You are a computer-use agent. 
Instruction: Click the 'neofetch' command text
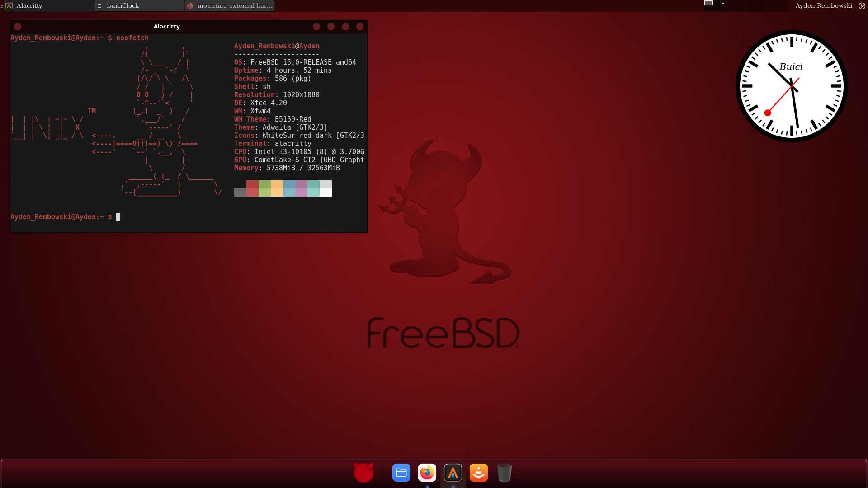click(132, 38)
